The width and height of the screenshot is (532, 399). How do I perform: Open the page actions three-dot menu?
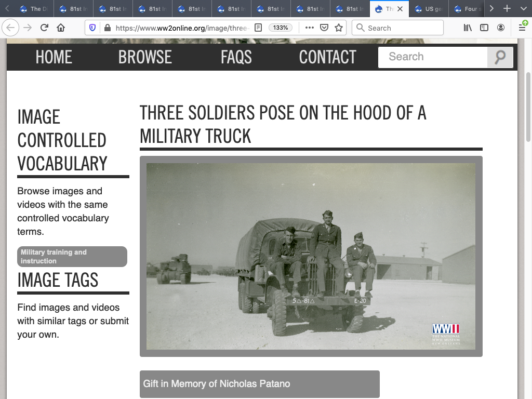coord(310,28)
